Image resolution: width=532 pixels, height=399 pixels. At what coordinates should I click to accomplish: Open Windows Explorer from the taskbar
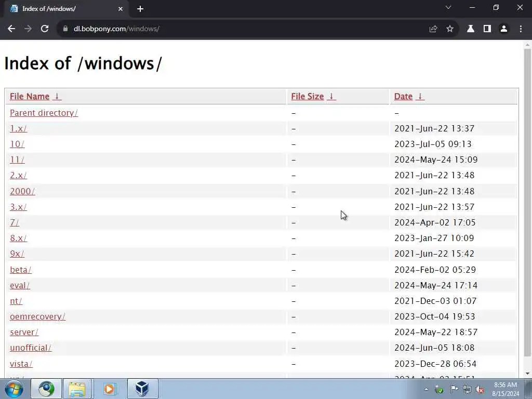point(77,389)
